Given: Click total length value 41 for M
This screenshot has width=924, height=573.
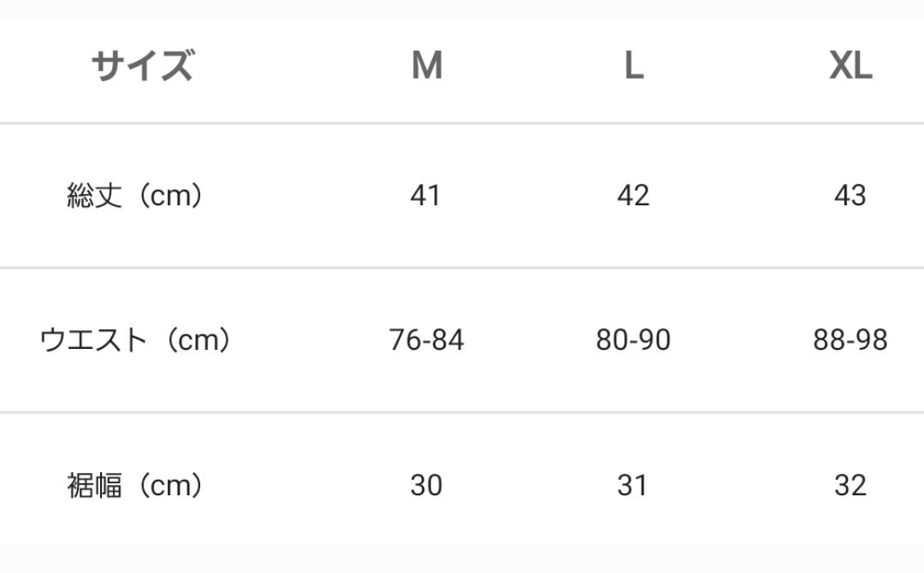Looking at the screenshot, I should point(426,196).
